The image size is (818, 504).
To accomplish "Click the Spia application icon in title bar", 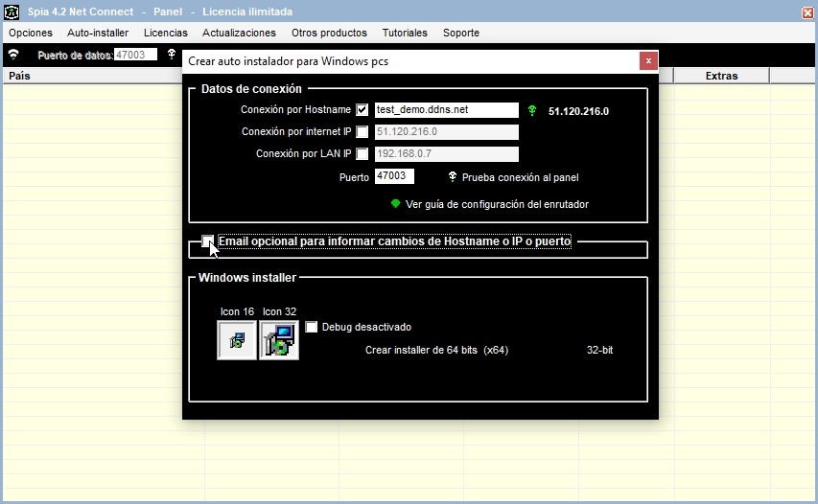I will pos(12,11).
